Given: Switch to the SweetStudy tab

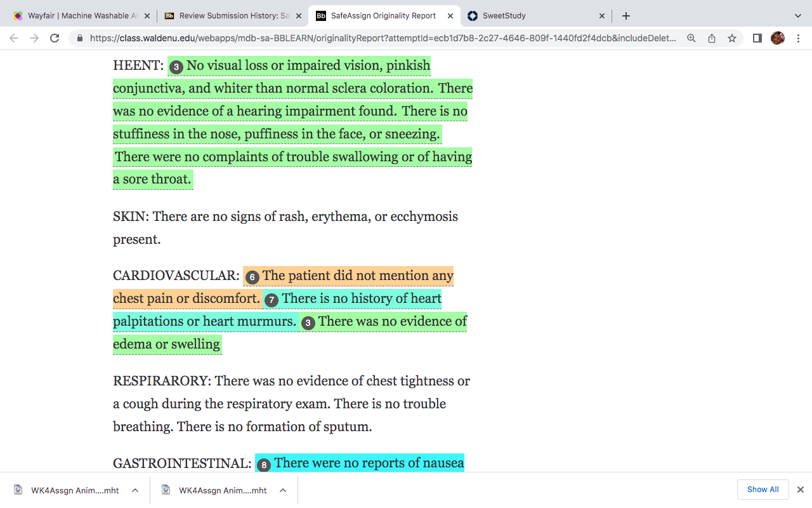Looking at the screenshot, I should tap(537, 16).
